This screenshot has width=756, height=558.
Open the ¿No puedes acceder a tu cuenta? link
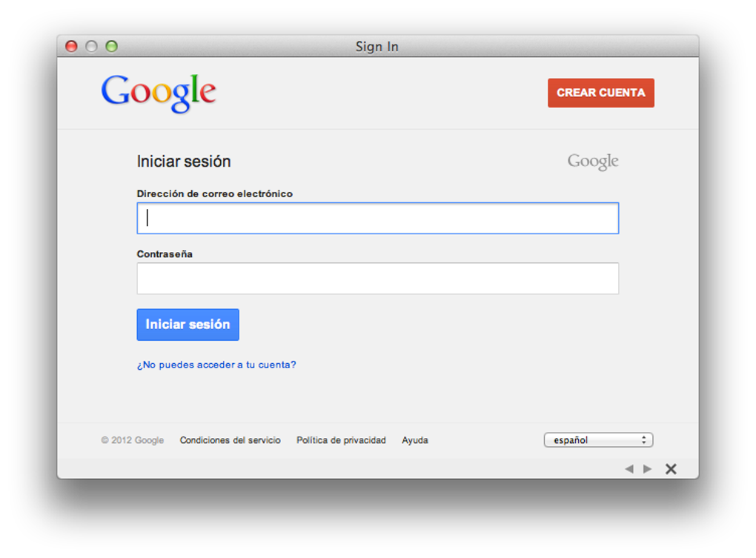click(x=216, y=365)
